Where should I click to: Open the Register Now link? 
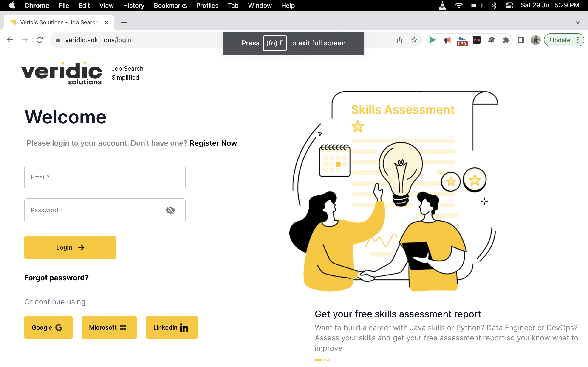pos(213,143)
